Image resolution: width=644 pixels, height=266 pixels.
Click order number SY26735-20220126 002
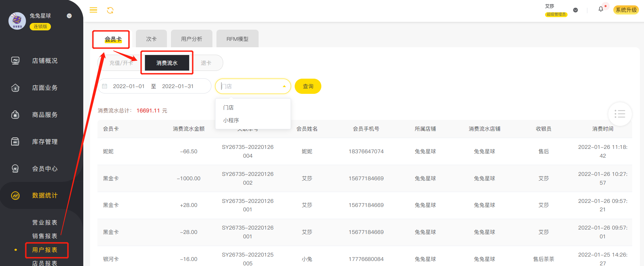click(248, 178)
